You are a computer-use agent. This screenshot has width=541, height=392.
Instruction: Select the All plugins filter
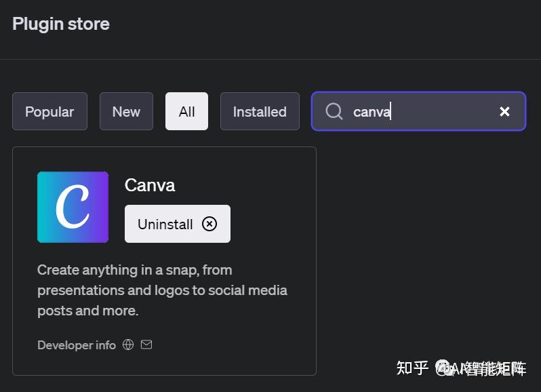(x=186, y=111)
